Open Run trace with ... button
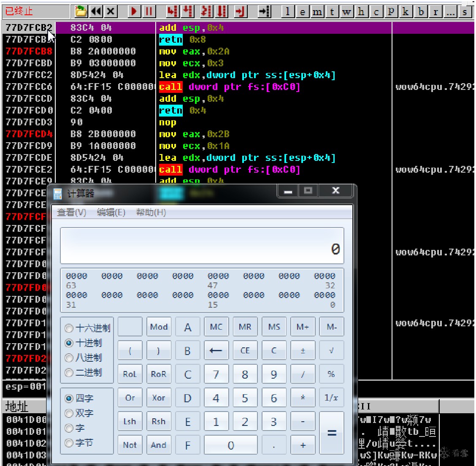476x466 pixels. point(450,11)
